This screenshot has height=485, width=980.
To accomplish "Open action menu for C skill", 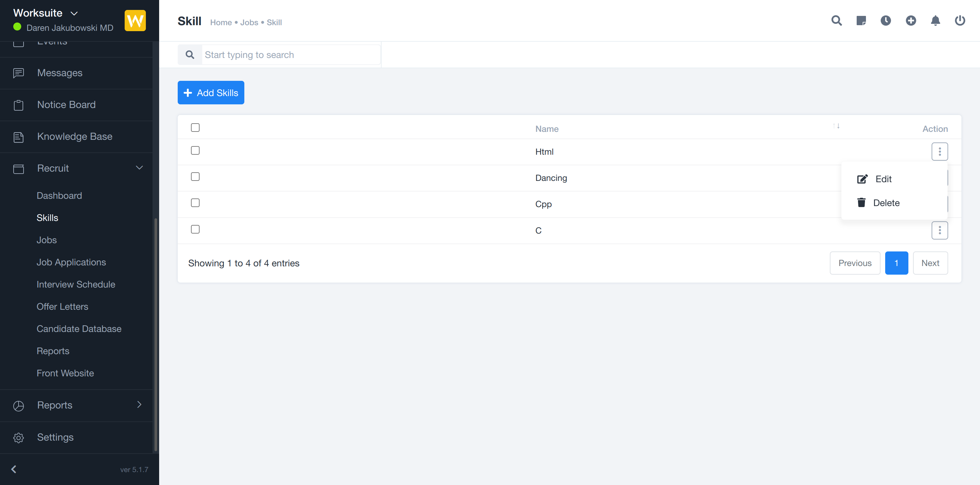I will coord(939,230).
